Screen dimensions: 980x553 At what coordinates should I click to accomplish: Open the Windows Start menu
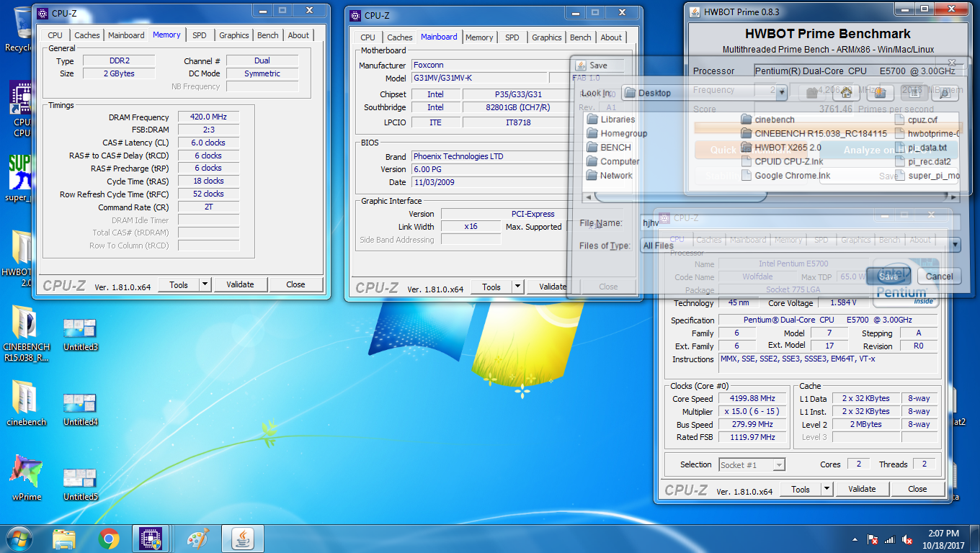point(19,539)
